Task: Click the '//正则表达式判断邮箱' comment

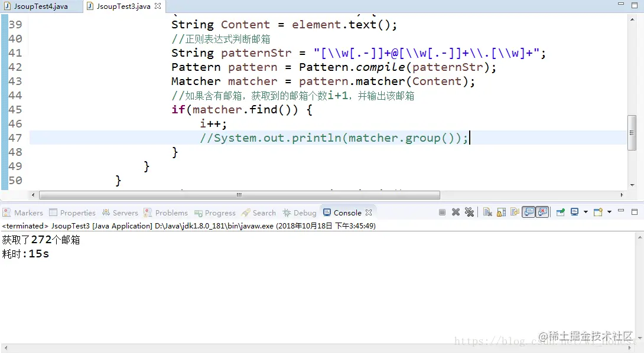Action: 221,39
